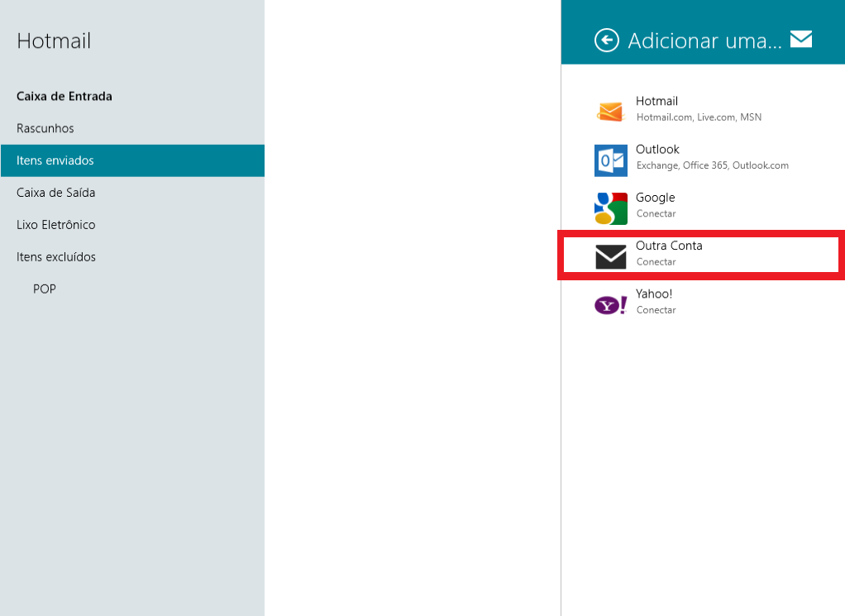Click Conectar under Outra Conta

point(656,262)
